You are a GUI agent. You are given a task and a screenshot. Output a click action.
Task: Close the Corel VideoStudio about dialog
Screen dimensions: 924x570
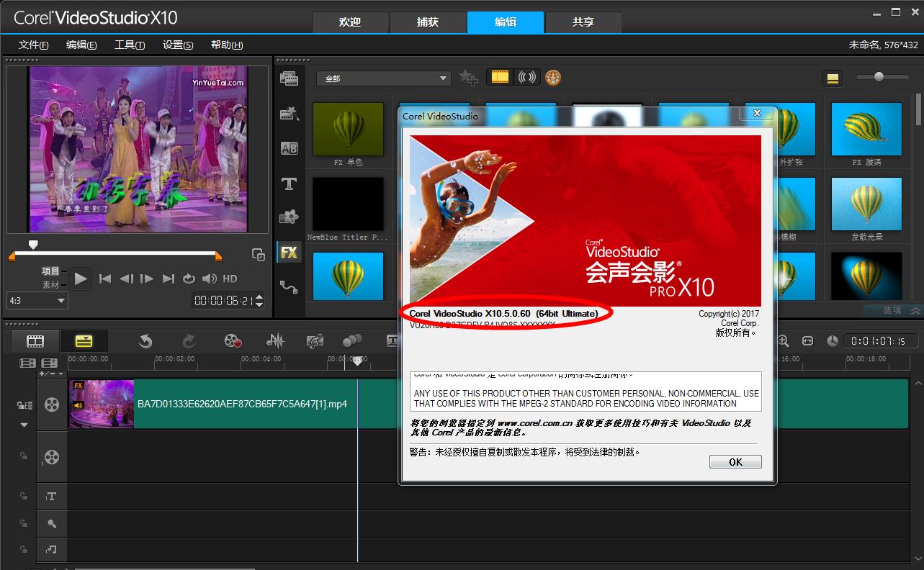tap(757, 113)
